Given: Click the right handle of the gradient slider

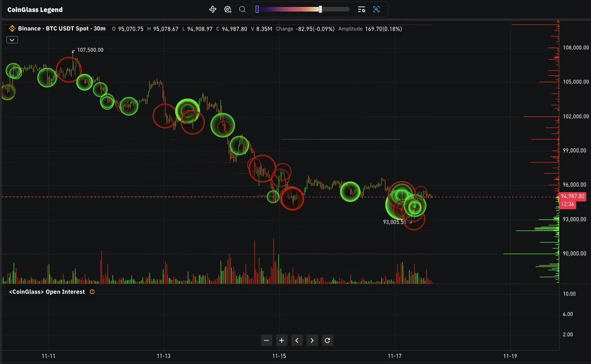Looking at the screenshot, I should 321,9.
